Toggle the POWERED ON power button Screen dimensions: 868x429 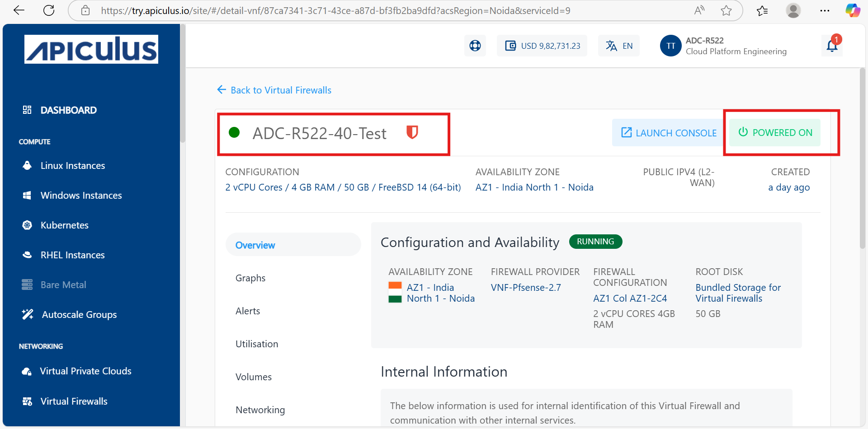pos(775,132)
